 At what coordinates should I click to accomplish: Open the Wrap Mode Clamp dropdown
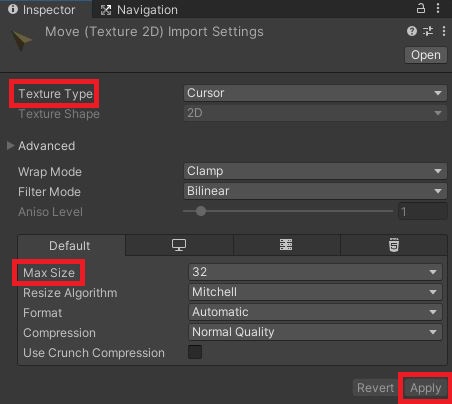point(315,171)
